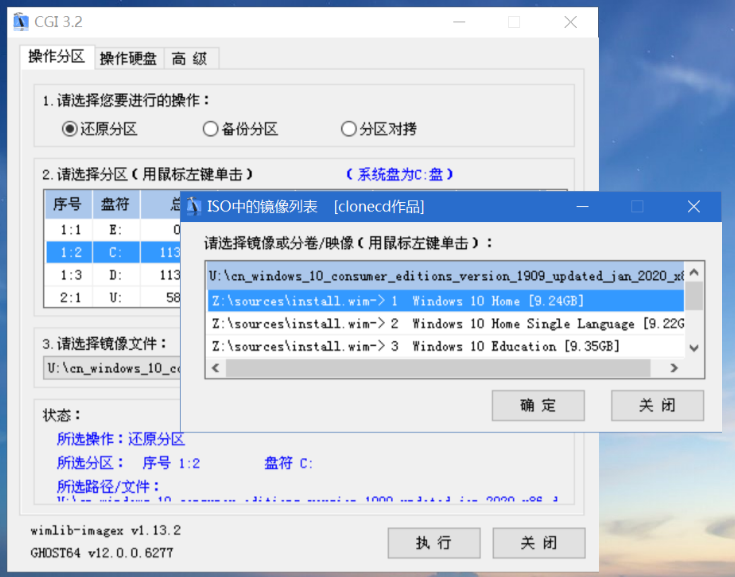735x577 pixels.
Task: Click the ISO image list dialog title icon
Action: coord(194,206)
